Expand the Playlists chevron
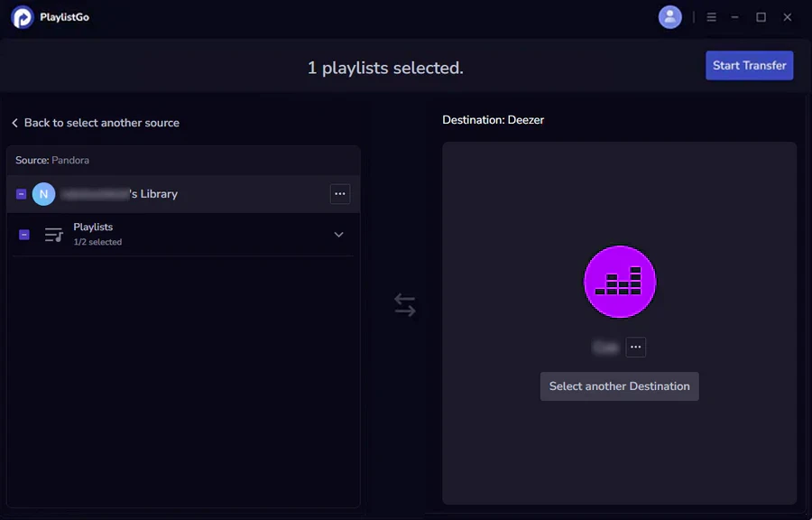The height and width of the screenshot is (520, 812). coord(338,235)
